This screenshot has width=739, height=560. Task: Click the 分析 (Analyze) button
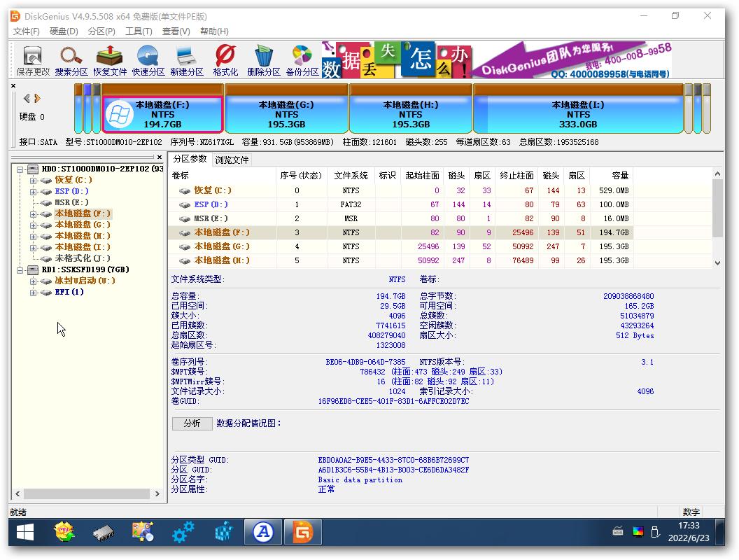pyautogui.click(x=192, y=423)
